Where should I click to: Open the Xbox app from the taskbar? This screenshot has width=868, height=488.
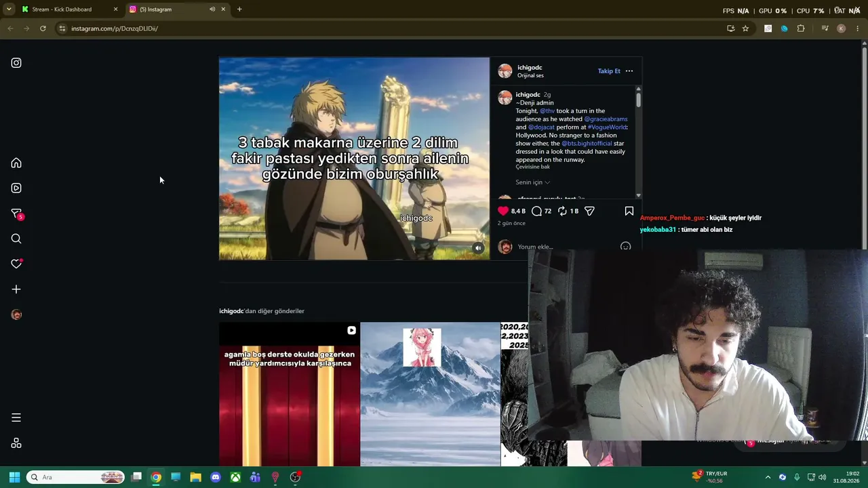pyautogui.click(x=235, y=477)
